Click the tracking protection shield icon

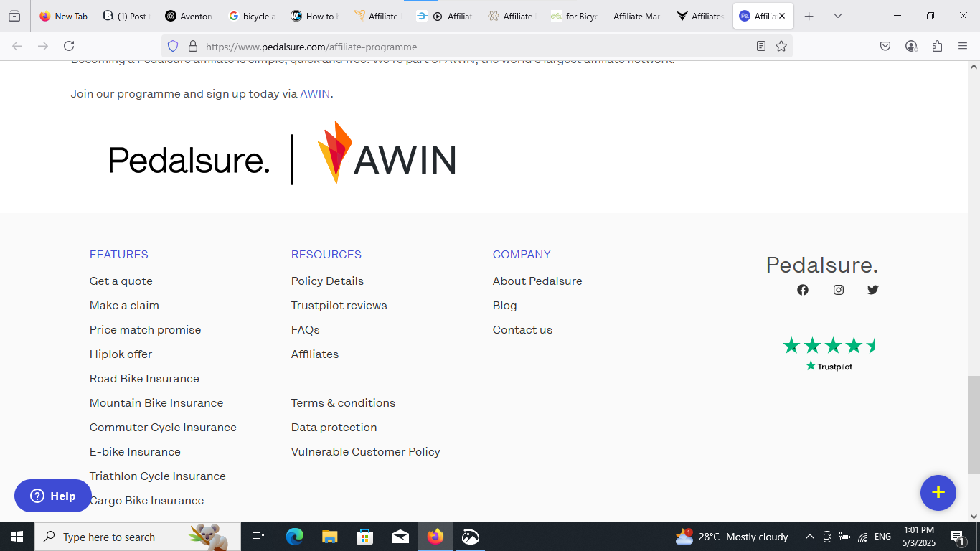point(172,46)
